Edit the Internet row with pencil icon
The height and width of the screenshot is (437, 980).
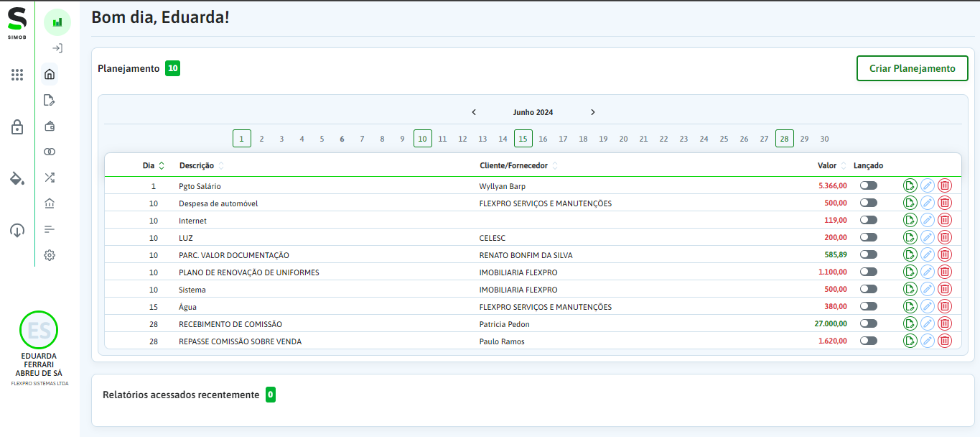pyautogui.click(x=928, y=220)
